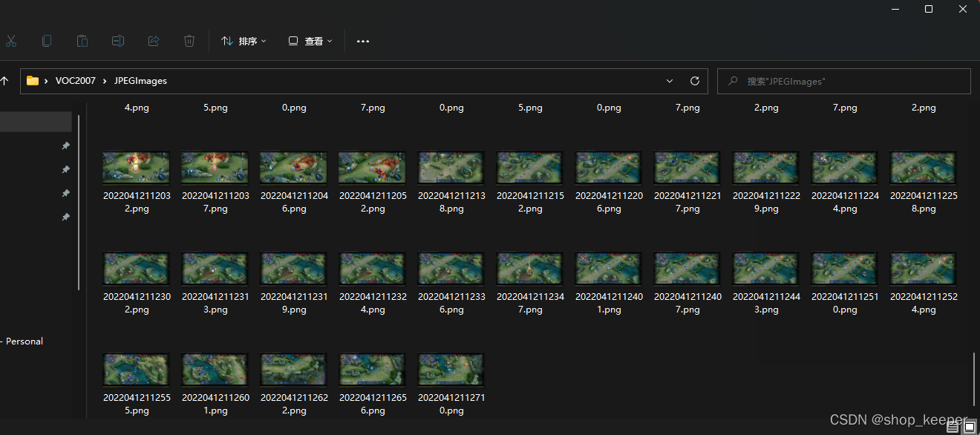The height and width of the screenshot is (435, 980).
Task: Select thumbnail 20220412112302.png
Action: pos(137,269)
